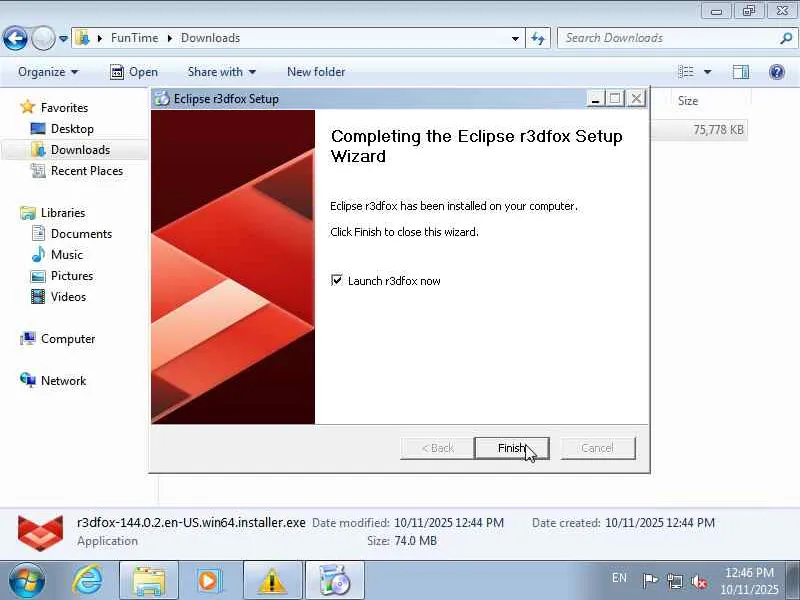
Task: Create a New folder from toolbar
Action: [316, 72]
